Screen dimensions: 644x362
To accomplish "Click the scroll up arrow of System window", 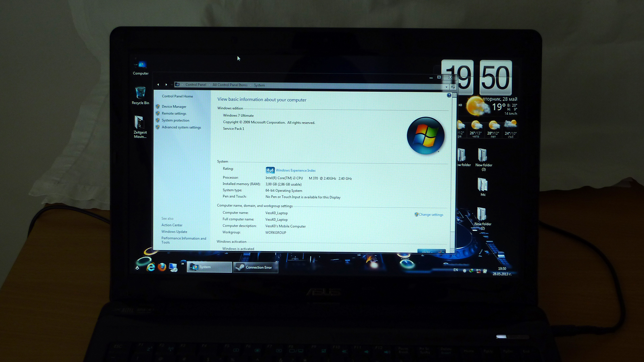I will (454, 95).
